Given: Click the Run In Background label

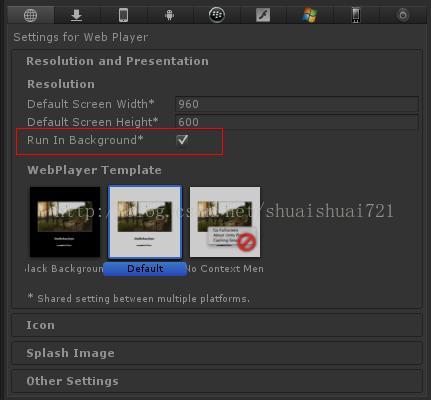Looking at the screenshot, I should click(x=85, y=140).
